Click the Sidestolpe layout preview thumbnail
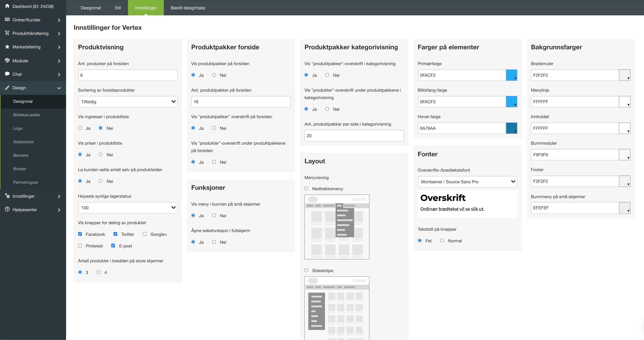Viewport: 644px width, 340px height. coord(337,308)
